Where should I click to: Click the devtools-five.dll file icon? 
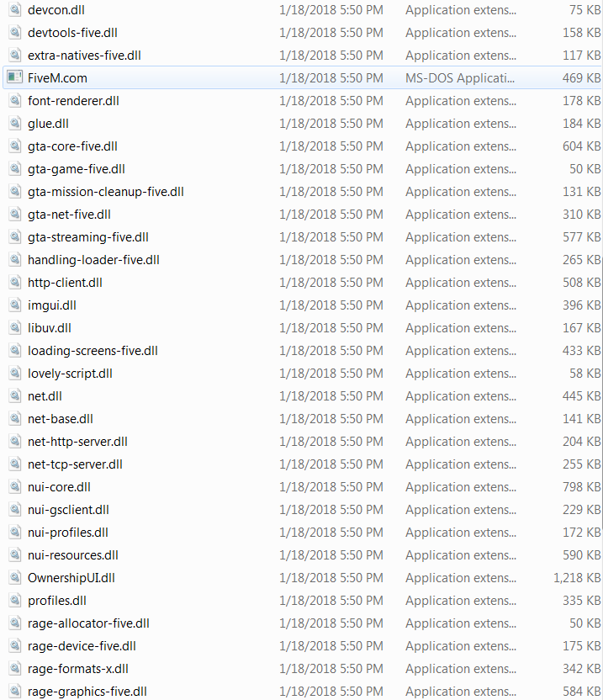(15, 32)
